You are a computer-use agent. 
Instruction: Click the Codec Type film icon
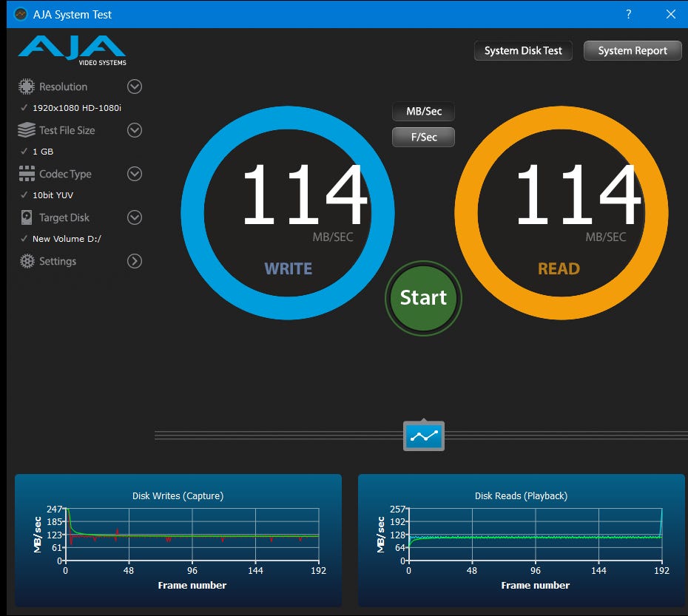(27, 174)
